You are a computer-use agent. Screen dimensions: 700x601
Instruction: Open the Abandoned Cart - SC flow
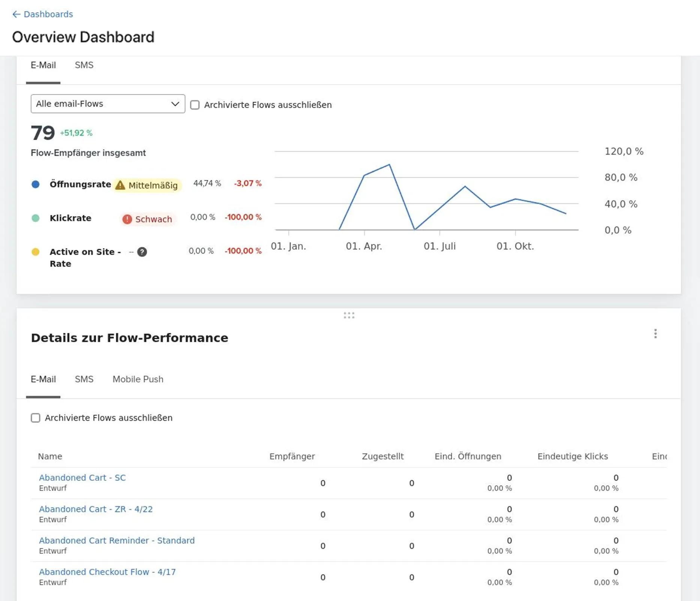pyautogui.click(x=82, y=477)
